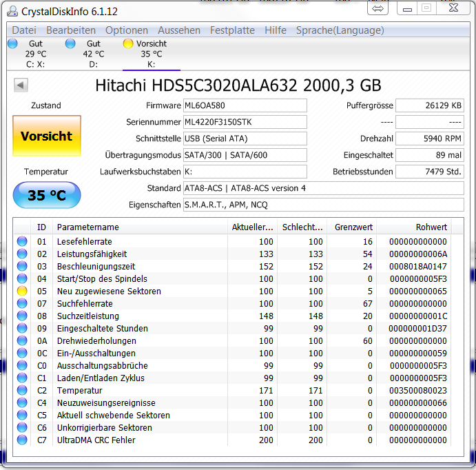476x470 pixels.
Task: Click the Drehzahl value 5940 RPM
Action: coord(430,139)
